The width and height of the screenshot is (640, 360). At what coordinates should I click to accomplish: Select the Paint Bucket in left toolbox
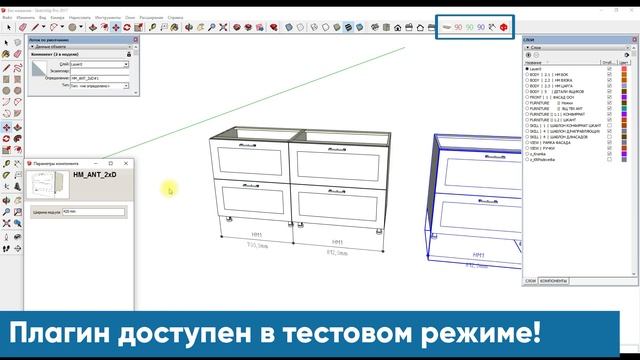[6, 54]
